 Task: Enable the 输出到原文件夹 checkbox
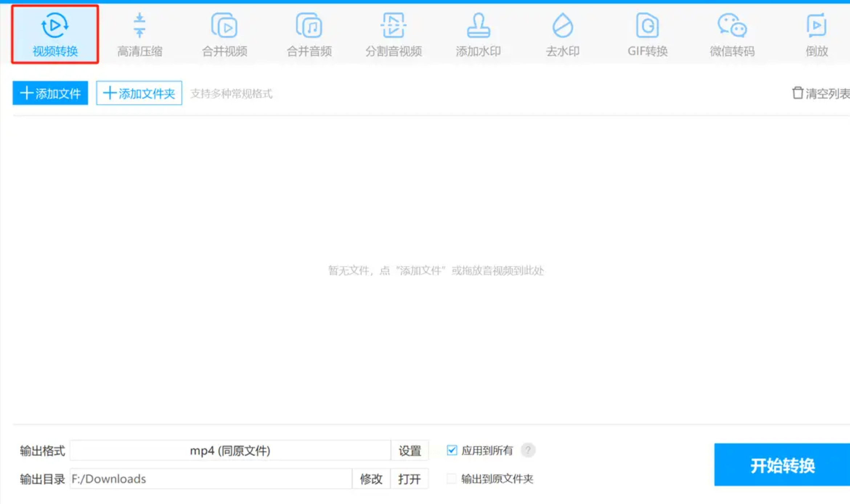(452, 479)
